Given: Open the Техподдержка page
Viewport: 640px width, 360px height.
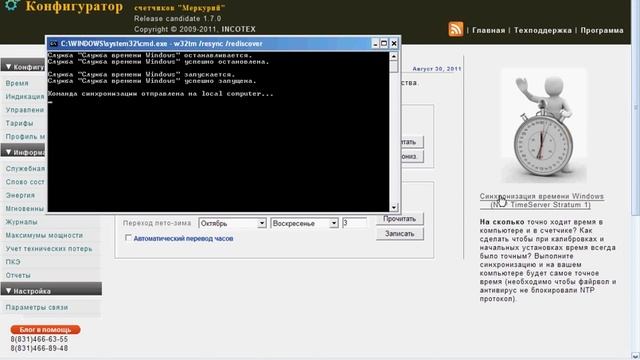Looking at the screenshot, I should tap(542, 30).
